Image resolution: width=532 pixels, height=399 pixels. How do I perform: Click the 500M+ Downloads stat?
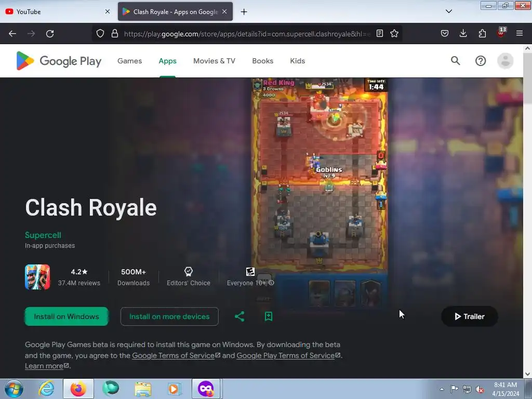pyautogui.click(x=134, y=277)
